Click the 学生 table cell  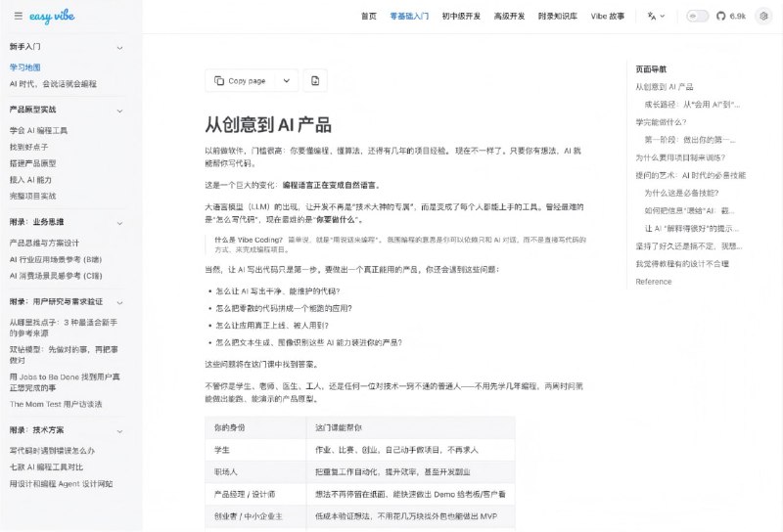pos(255,450)
